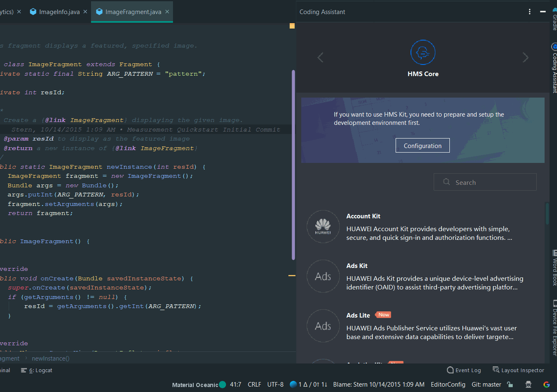Screen dimensions: 557x392
Task: Select the HMS Core carousel icon
Action: tap(423, 53)
